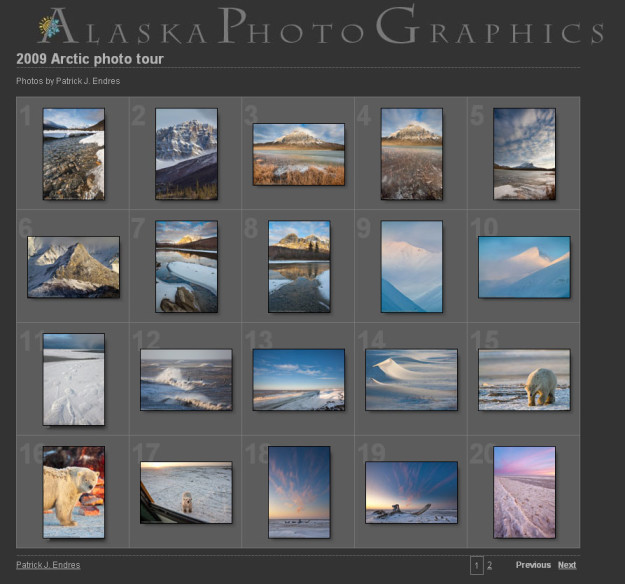Image resolution: width=625 pixels, height=584 pixels.
Task: View thumbnail 16 polar bear close-up
Action: (73, 492)
